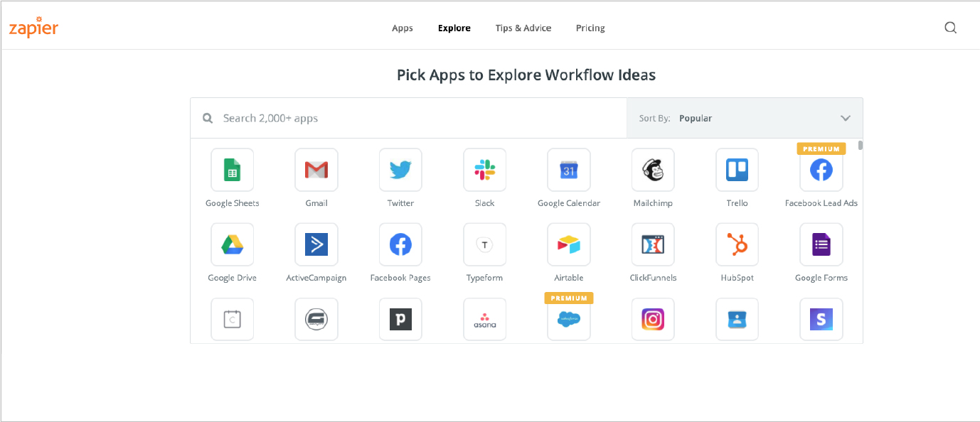Image resolution: width=980 pixels, height=422 pixels.
Task: Select the Facebook Pages icon
Action: (x=400, y=244)
